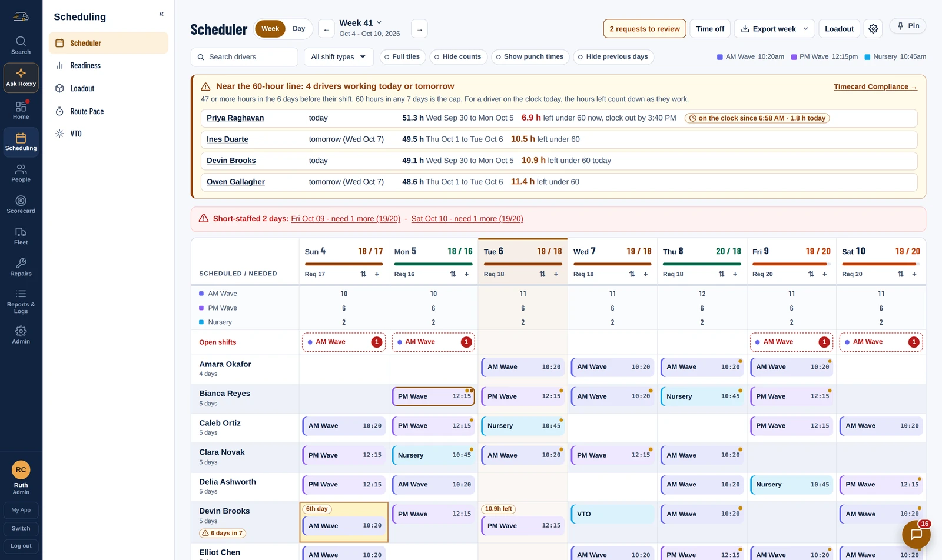Go to Home in sidebar
This screenshot has width=942, height=560.
pos(21,109)
